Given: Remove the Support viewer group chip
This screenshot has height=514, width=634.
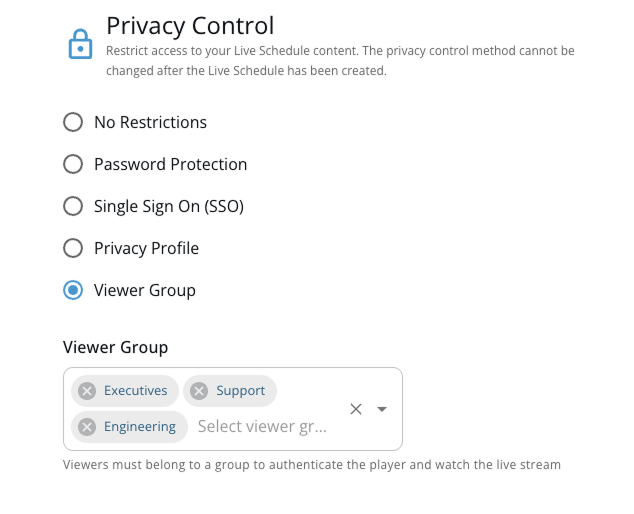Looking at the screenshot, I should (x=200, y=391).
